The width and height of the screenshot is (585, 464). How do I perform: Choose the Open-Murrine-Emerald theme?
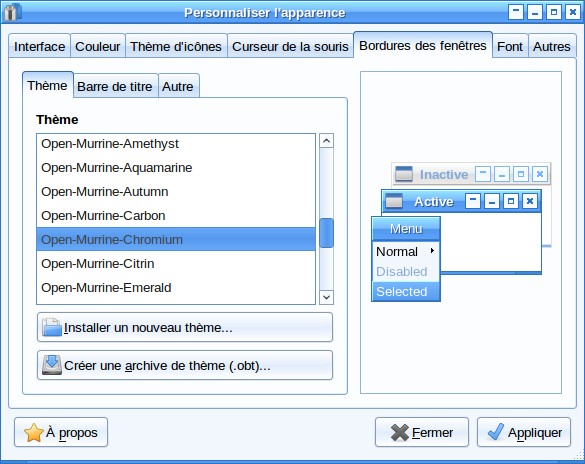[x=176, y=288]
